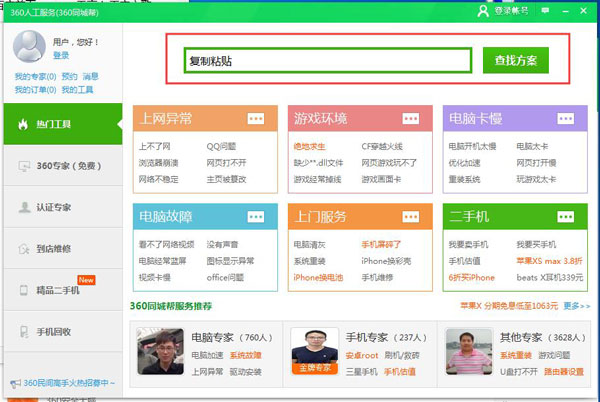Screen dimensions: 600x402
Task: Open 我的专家(0) link
Action: pyautogui.click(x=35, y=76)
